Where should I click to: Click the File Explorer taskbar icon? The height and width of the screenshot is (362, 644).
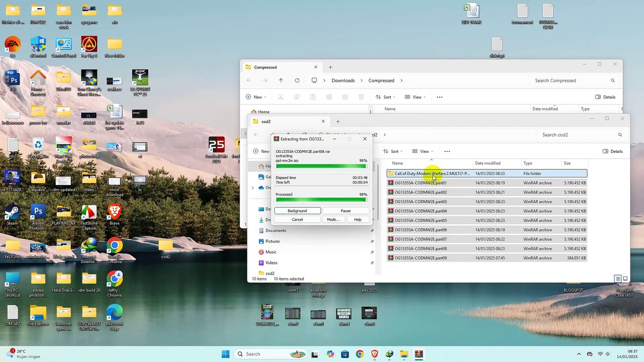[404, 354]
